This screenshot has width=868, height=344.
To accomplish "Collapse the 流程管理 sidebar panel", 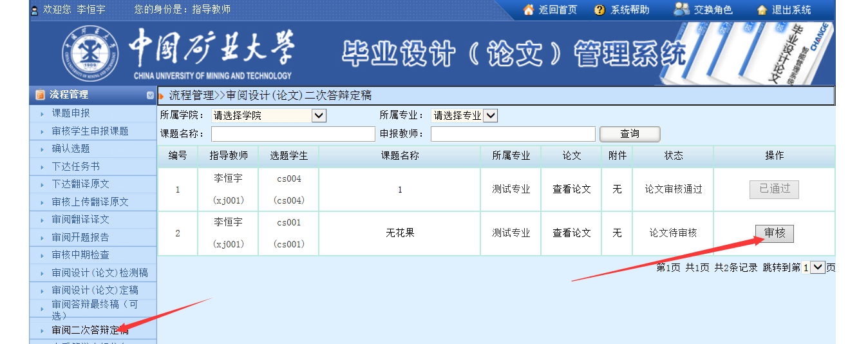I will click(x=151, y=95).
